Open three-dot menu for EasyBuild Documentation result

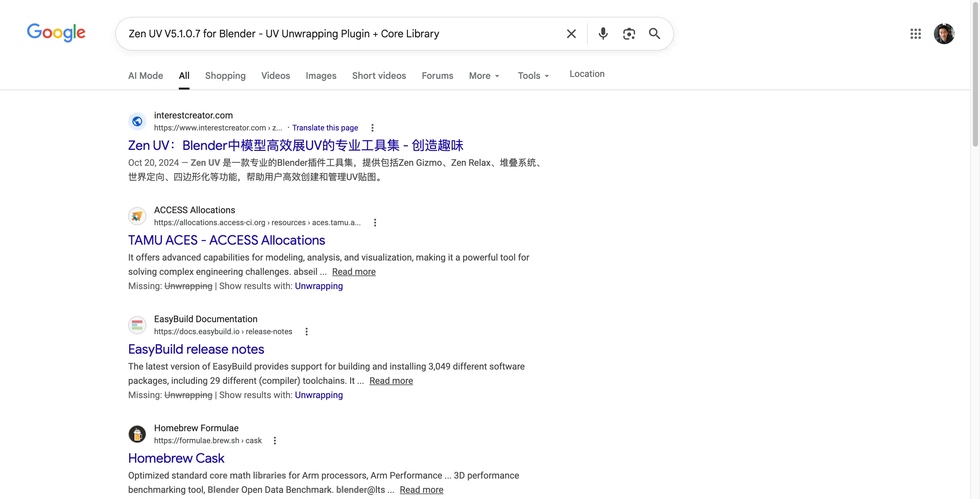[307, 332]
